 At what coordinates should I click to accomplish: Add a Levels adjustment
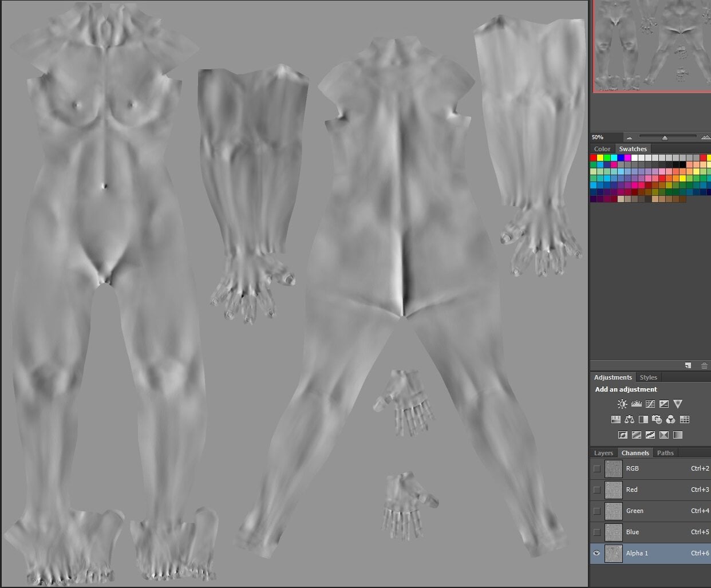point(636,404)
